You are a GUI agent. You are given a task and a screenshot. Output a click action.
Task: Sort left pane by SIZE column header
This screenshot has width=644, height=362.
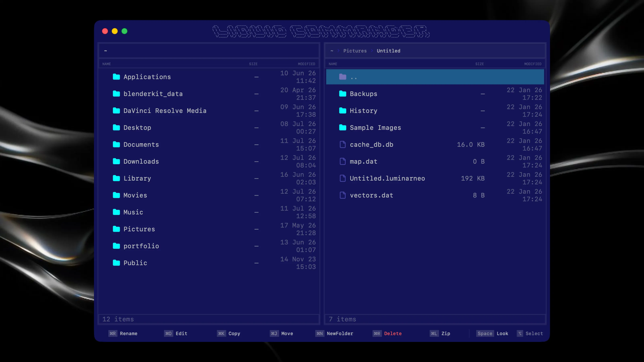click(x=253, y=64)
